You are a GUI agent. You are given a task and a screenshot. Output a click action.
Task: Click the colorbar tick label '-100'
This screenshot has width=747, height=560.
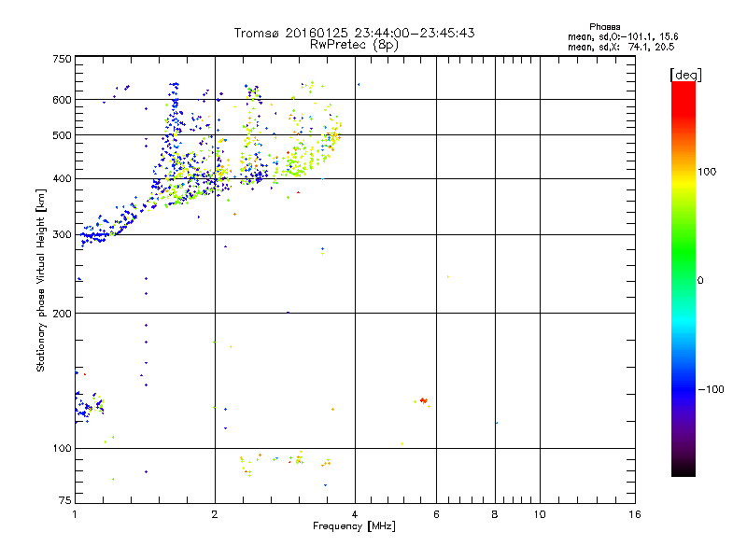pyautogui.click(x=711, y=389)
